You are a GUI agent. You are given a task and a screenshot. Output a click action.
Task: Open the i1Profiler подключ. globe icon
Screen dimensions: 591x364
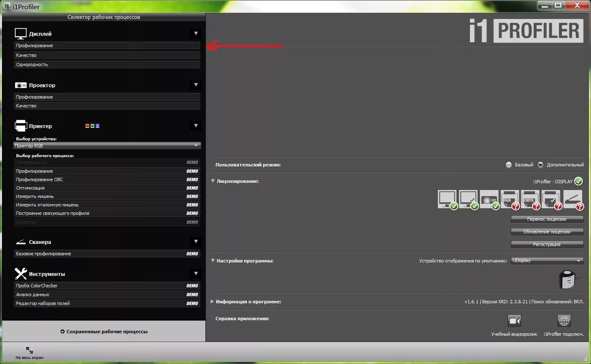pos(564,321)
